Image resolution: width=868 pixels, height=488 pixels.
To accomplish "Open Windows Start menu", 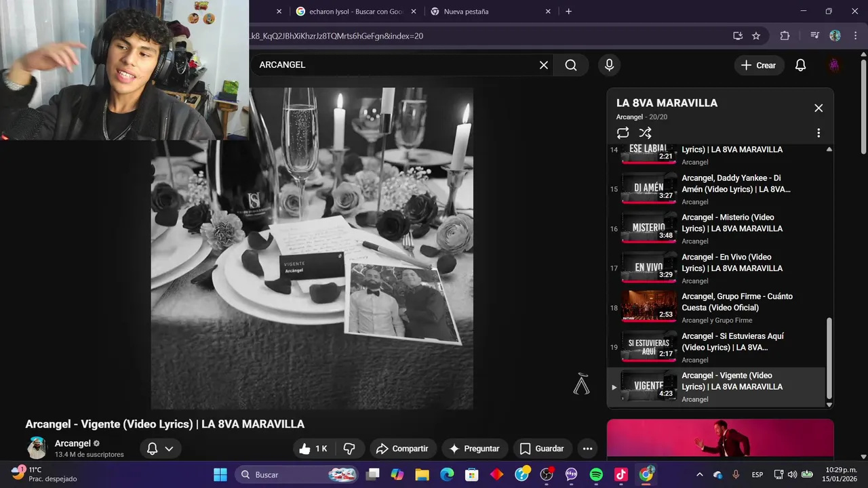I will pyautogui.click(x=220, y=474).
